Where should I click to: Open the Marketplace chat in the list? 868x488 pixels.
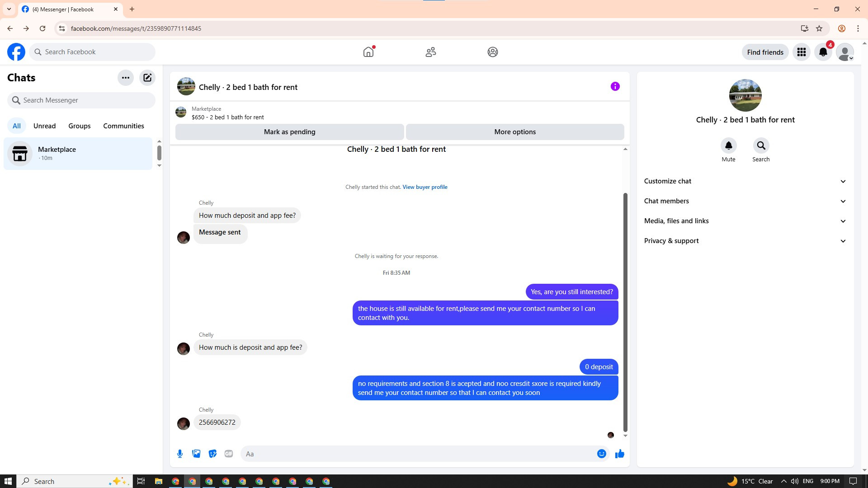pyautogui.click(x=78, y=154)
